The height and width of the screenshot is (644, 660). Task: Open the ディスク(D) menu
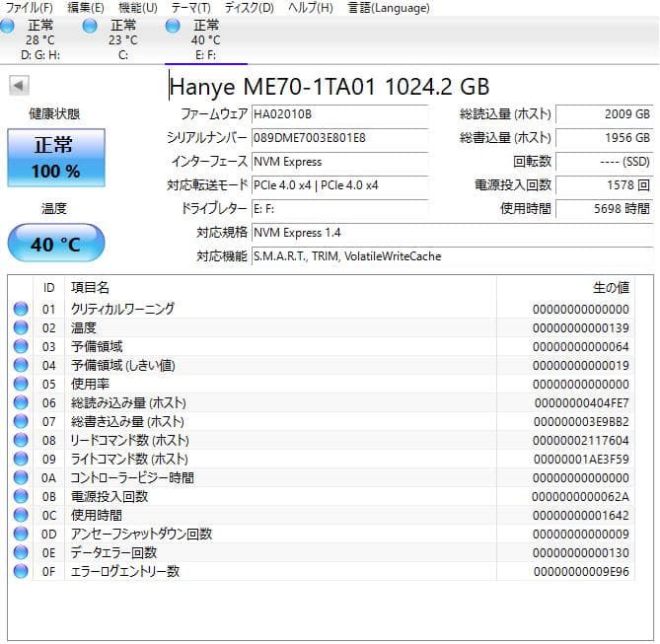pyautogui.click(x=249, y=8)
